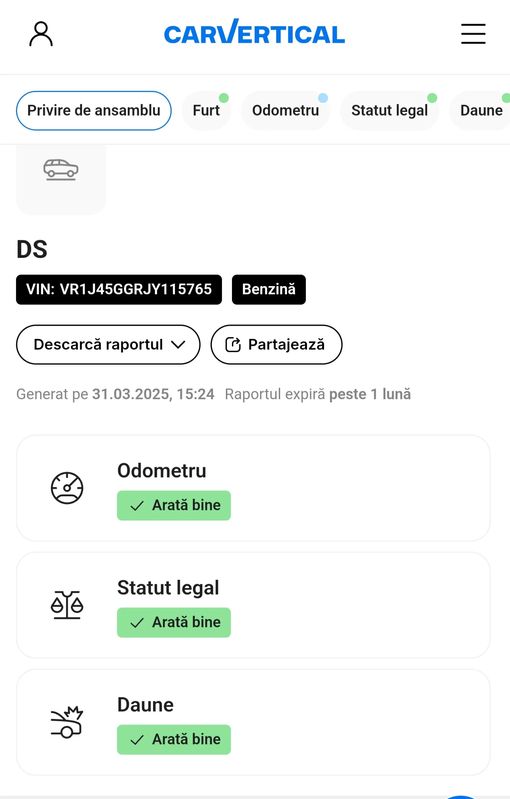Open the hamburger menu
The height and width of the screenshot is (799, 510).
click(x=473, y=34)
